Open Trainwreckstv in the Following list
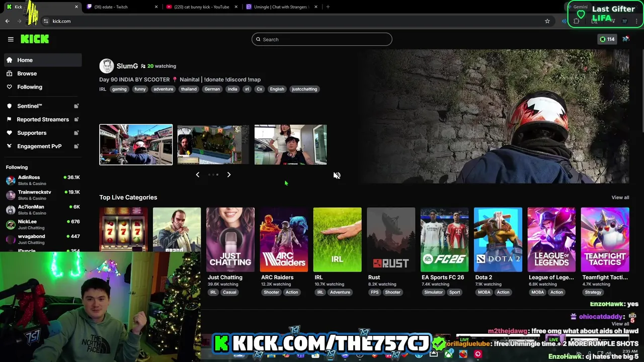Image resolution: width=644 pixels, height=362 pixels. pos(42,195)
